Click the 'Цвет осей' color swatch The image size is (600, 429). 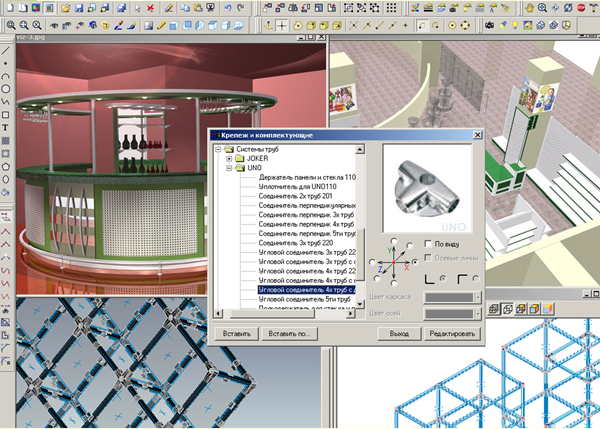[450, 314]
